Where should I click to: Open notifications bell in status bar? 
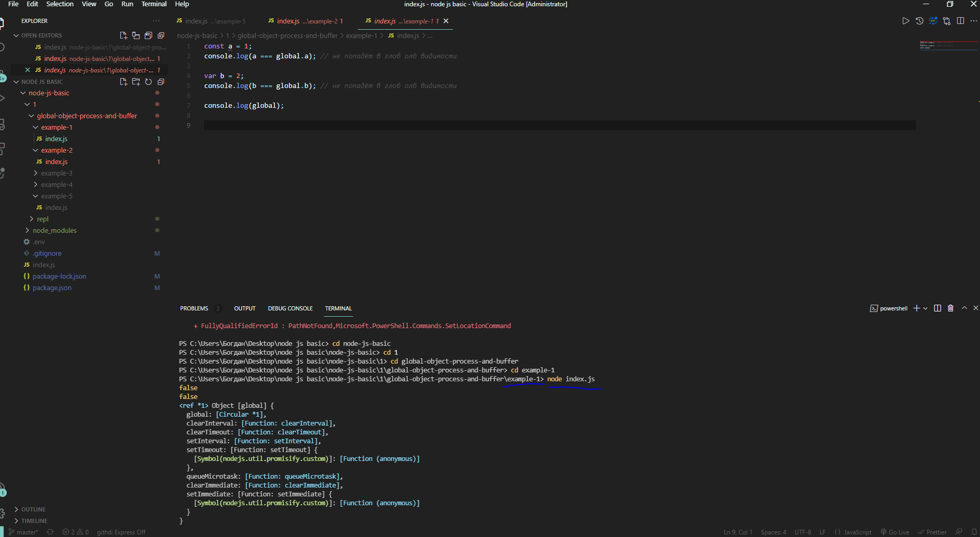coord(974,532)
